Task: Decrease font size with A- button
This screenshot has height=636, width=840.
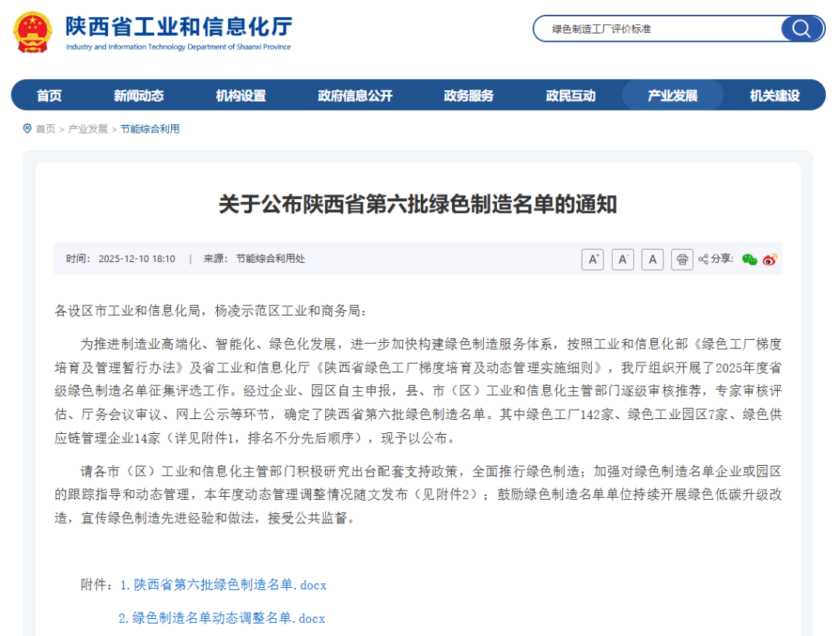Action: 622,260
